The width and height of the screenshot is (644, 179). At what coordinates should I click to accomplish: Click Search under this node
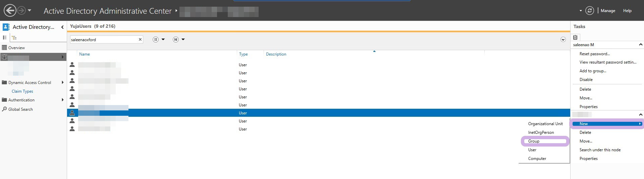(x=600, y=150)
